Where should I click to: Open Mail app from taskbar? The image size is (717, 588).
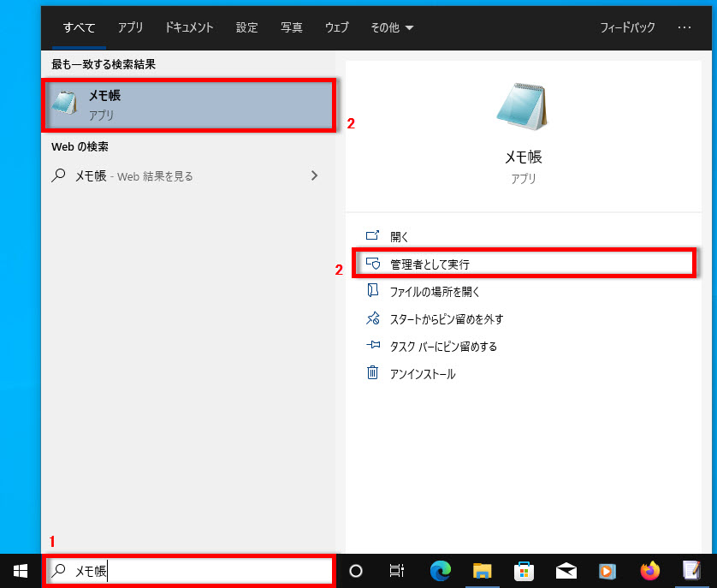565,571
